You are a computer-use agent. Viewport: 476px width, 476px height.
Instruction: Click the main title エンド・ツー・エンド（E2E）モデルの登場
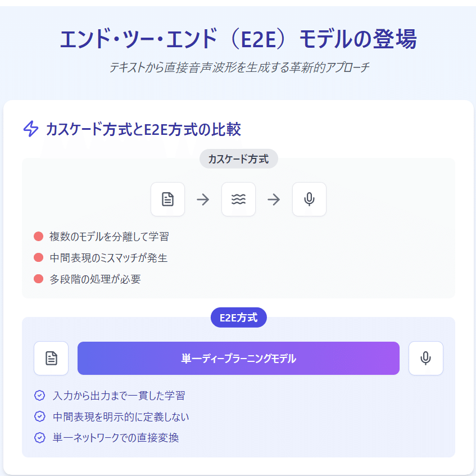click(238, 40)
